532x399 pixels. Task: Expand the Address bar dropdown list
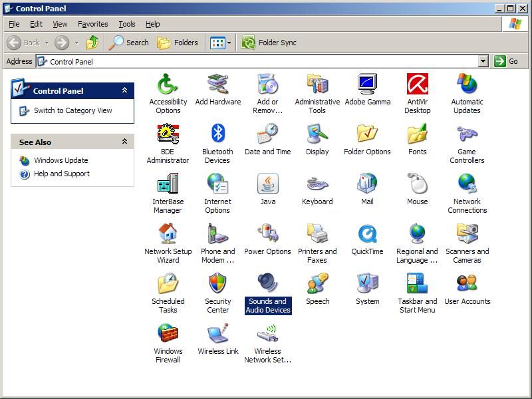coord(483,61)
